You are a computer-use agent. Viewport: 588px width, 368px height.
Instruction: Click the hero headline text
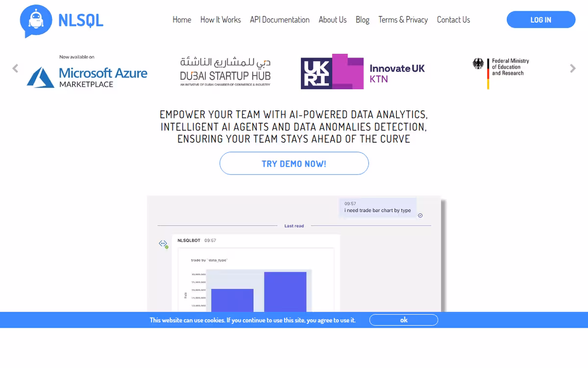(x=294, y=127)
